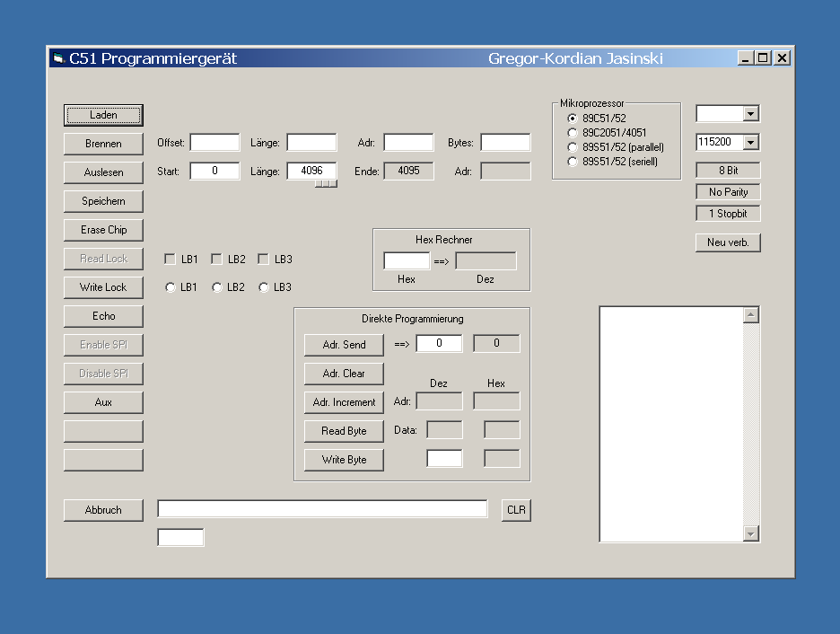Select the 89S51/52 (seriell) option
The height and width of the screenshot is (634, 840).
(573, 162)
